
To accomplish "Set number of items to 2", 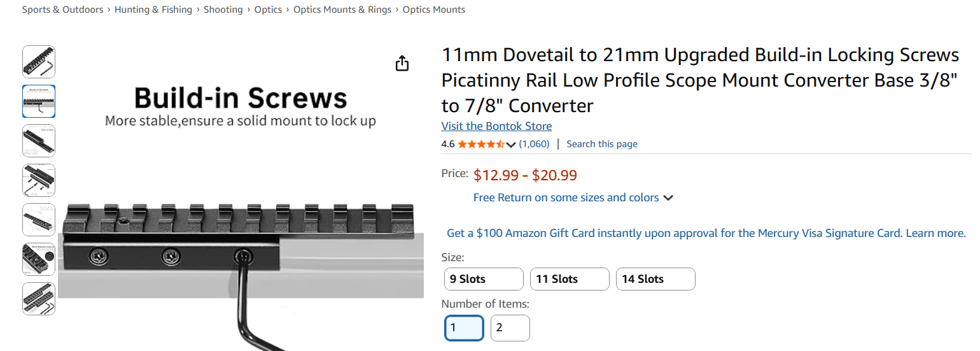I will pyautogui.click(x=510, y=328).
